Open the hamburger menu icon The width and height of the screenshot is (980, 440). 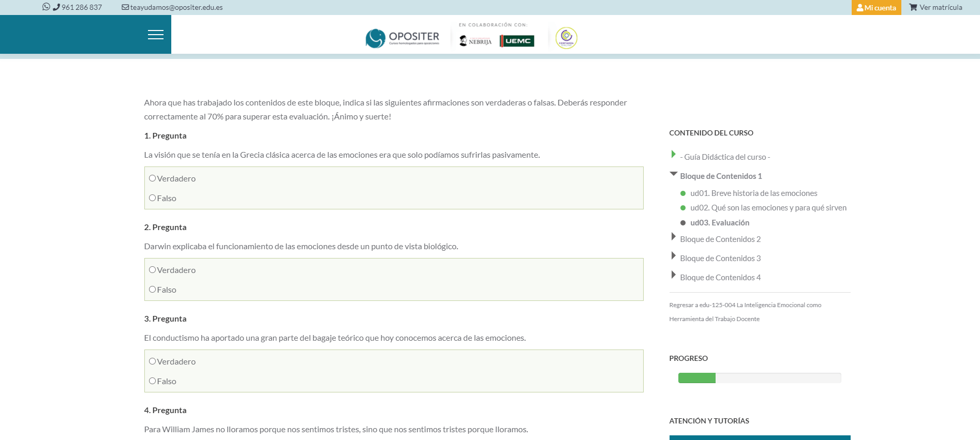(155, 35)
